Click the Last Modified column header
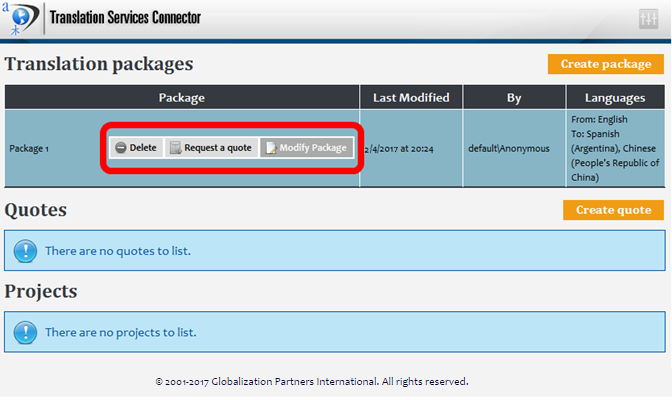 411,97
